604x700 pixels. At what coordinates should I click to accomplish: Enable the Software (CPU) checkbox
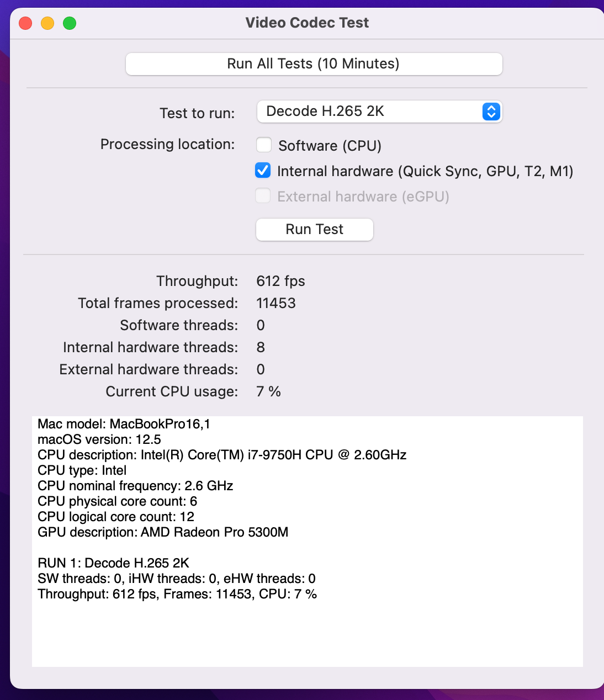[x=264, y=145]
